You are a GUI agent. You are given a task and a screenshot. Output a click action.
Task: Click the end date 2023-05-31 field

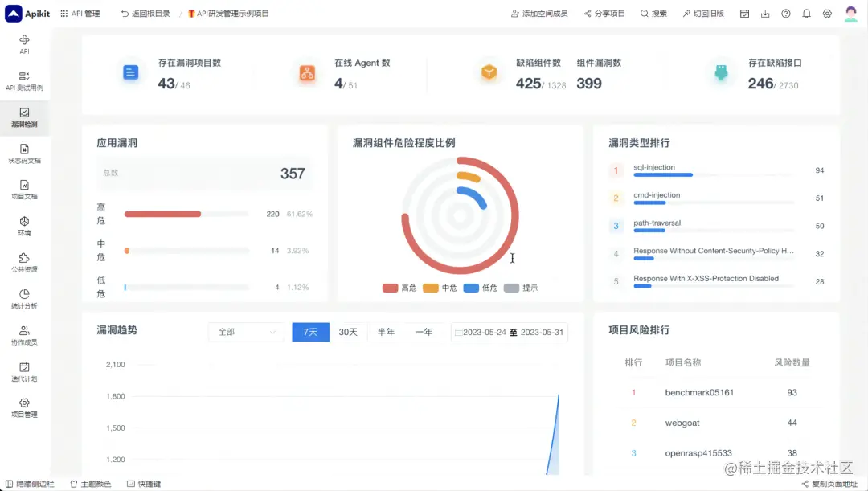point(542,332)
